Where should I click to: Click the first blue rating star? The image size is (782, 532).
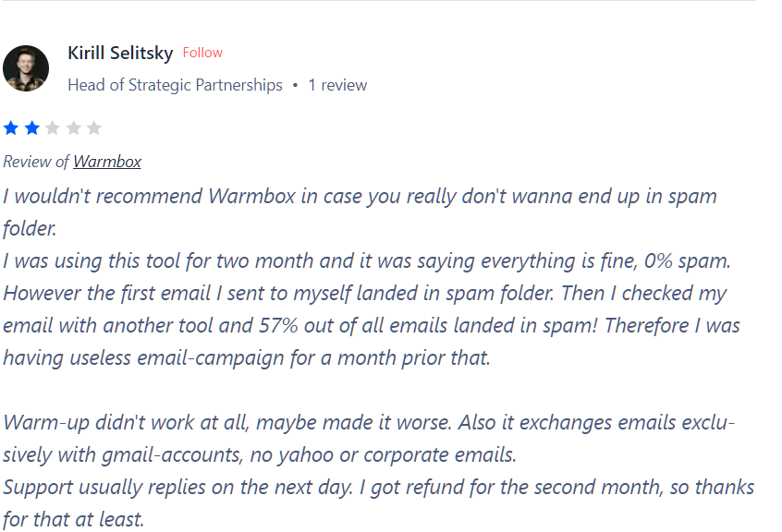click(x=11, y=128)
